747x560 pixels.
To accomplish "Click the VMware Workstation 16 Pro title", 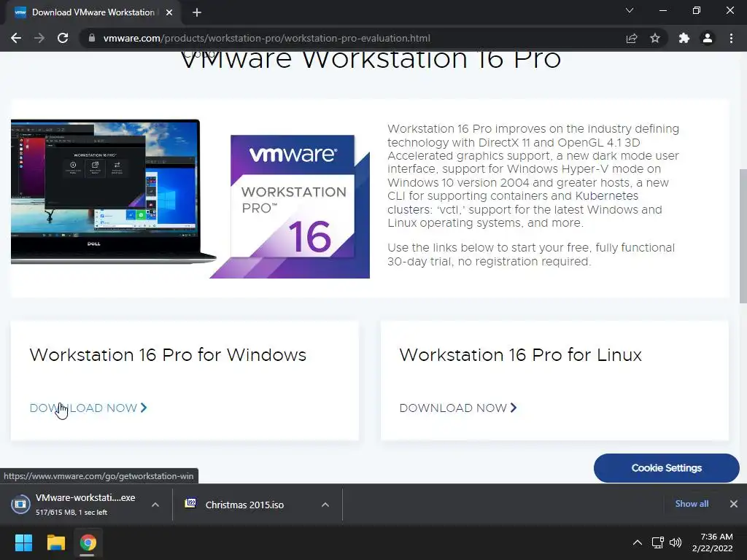I will 370,60.
